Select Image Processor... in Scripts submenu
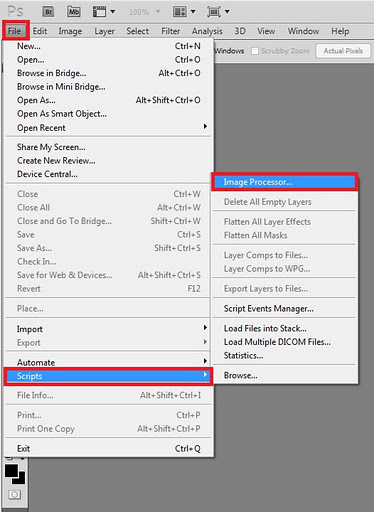Viewport: 374px width, 512px height. 285,182
